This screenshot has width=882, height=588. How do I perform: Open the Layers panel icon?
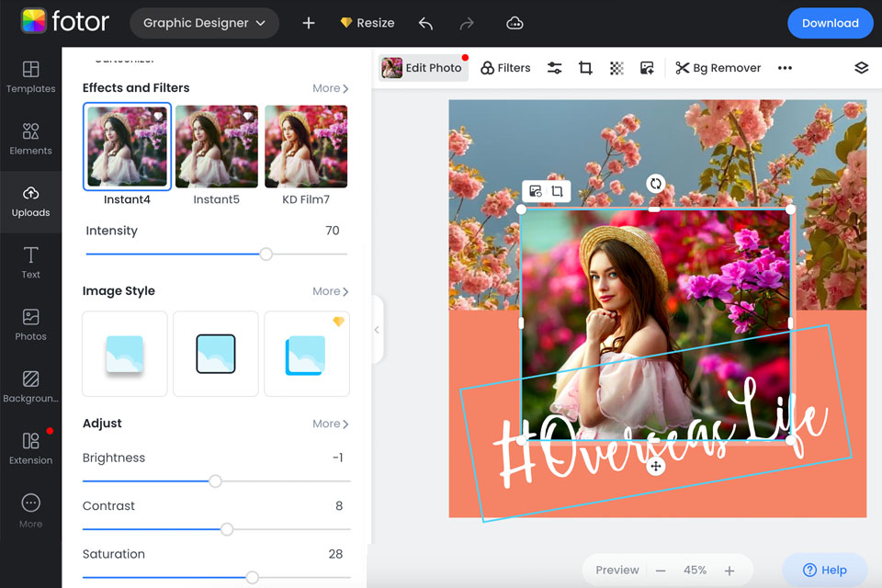[x=861, y=68]
